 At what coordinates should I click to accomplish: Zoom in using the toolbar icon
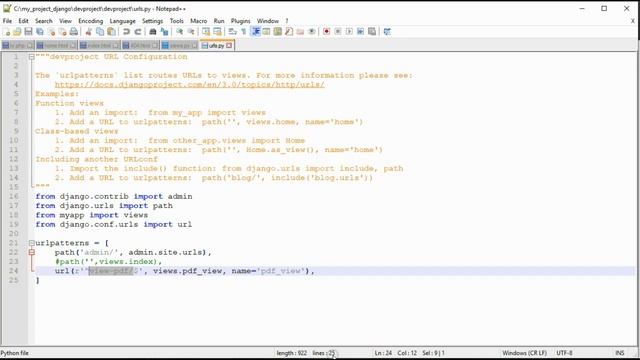click(179, 32)
